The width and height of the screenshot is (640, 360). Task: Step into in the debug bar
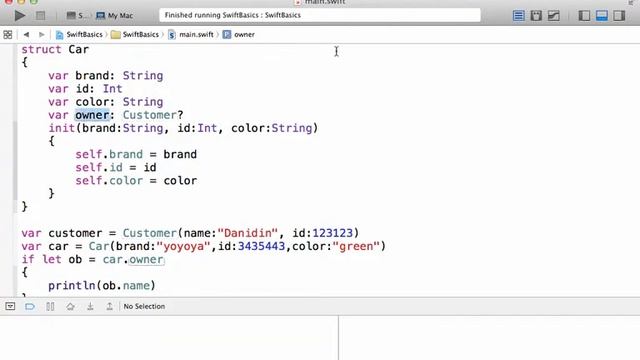coord(90,306)
